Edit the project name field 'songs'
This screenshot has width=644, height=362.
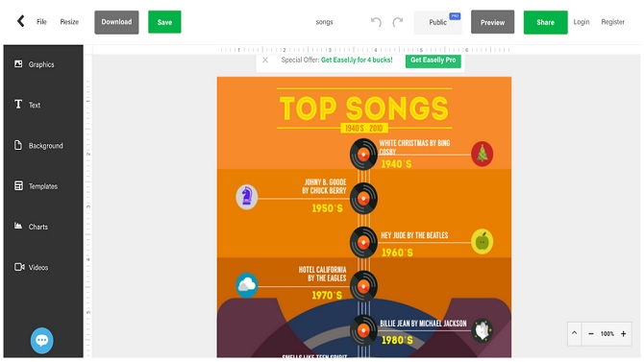[325, 22]
